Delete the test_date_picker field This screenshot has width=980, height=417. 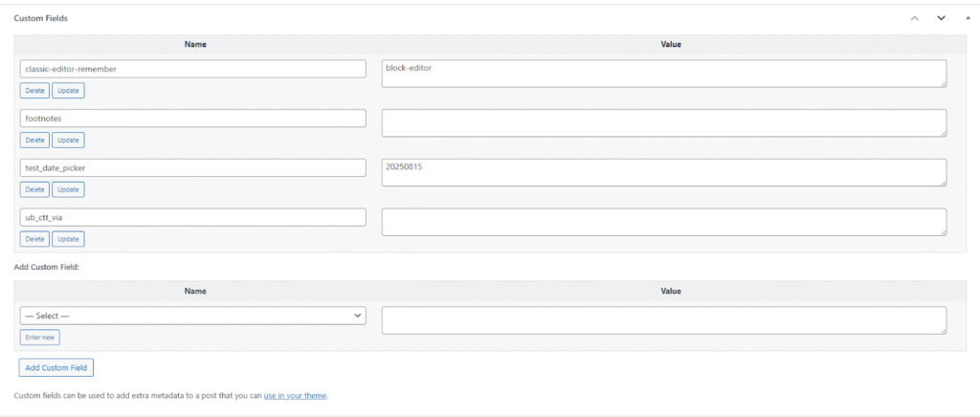coord(34,189)
